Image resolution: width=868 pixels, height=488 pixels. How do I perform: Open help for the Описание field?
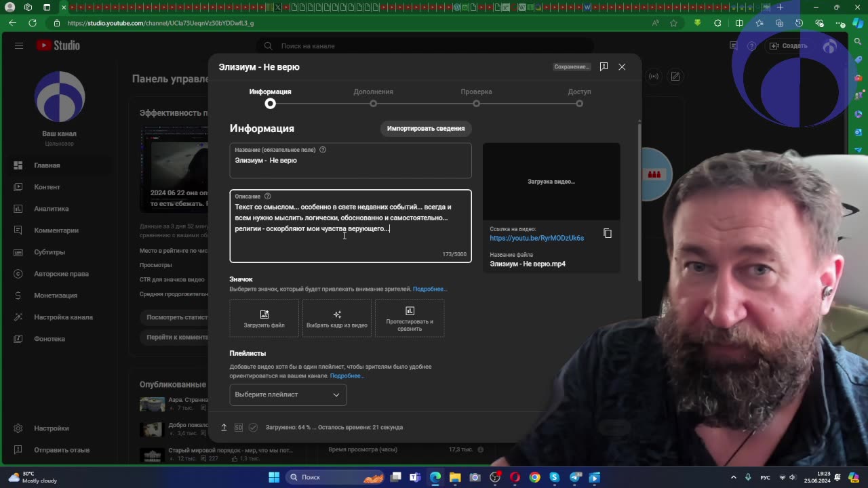[267, 196]
